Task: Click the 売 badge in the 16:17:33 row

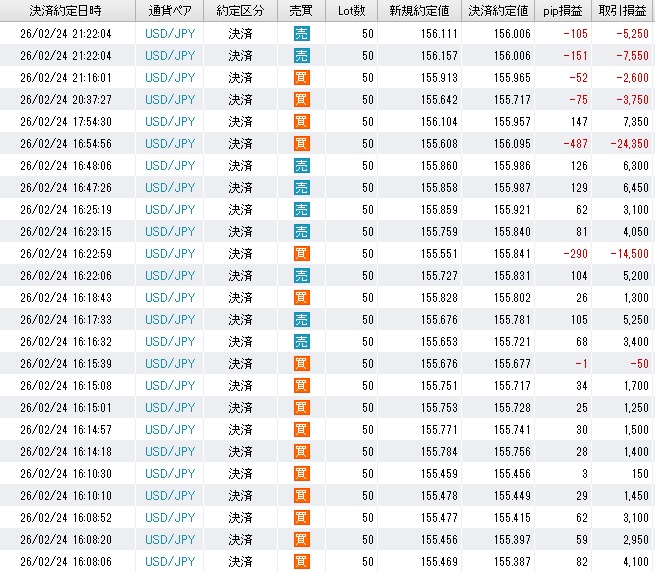Action: pyautogui.click(x=302, y=319)
